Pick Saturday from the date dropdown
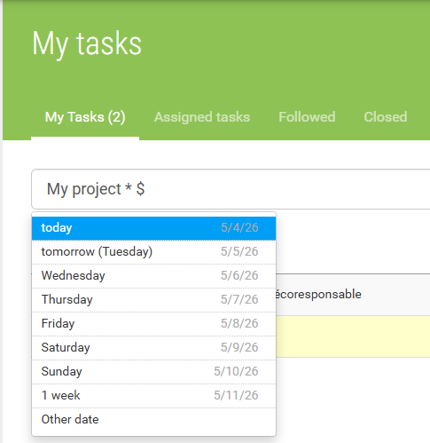The height and width of the screenshot is (443, 430). [x=154, y=348]
